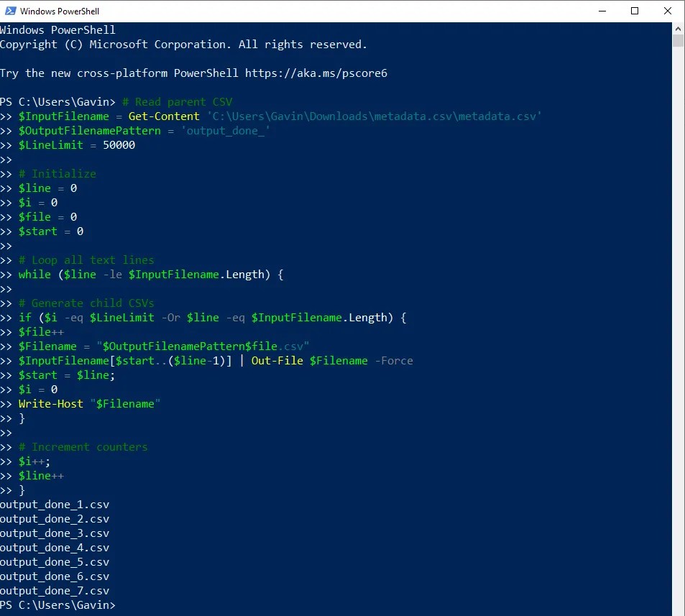Viewport: 685px width, 616px height.
Task: Select the Get-Content cmdlet text
Action: tap(162, 116)
